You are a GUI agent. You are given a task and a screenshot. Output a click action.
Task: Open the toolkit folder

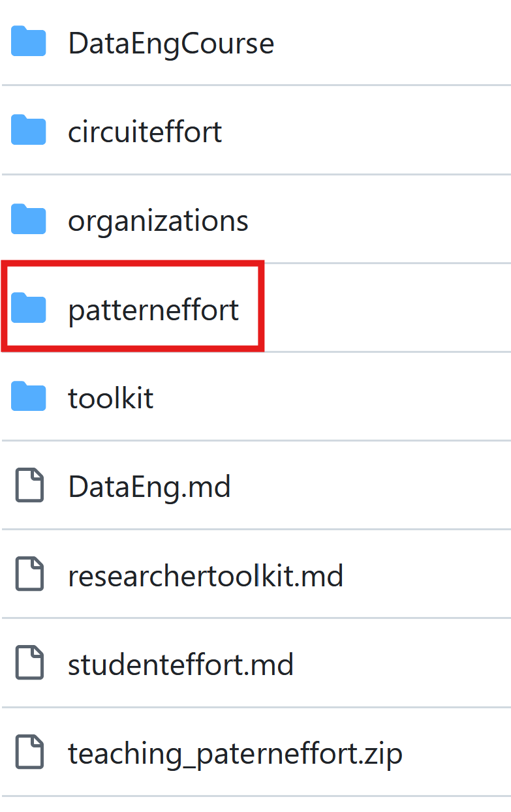111,397
